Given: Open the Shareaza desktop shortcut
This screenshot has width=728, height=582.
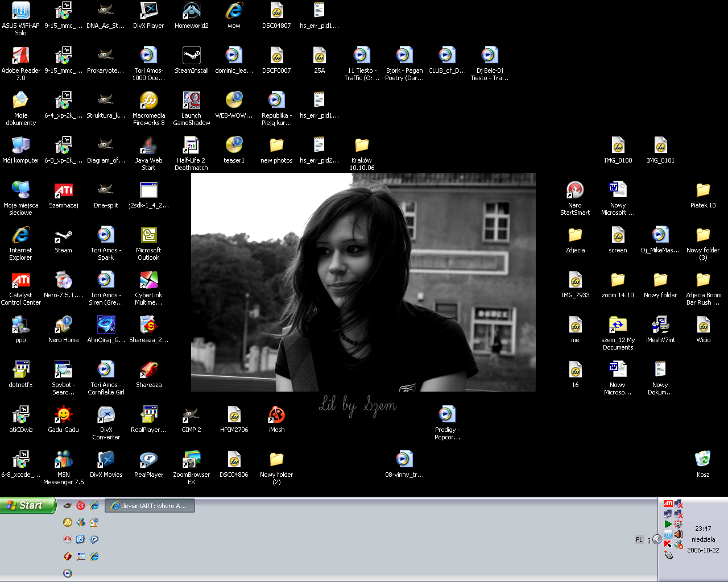Looking at the screenshot, I should (x=148, y=374).
